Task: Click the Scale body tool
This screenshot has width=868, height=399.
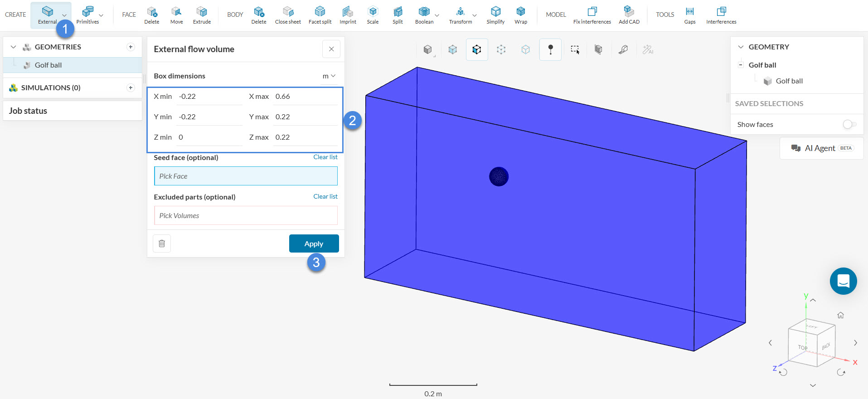Action: [x=373, y=15]
